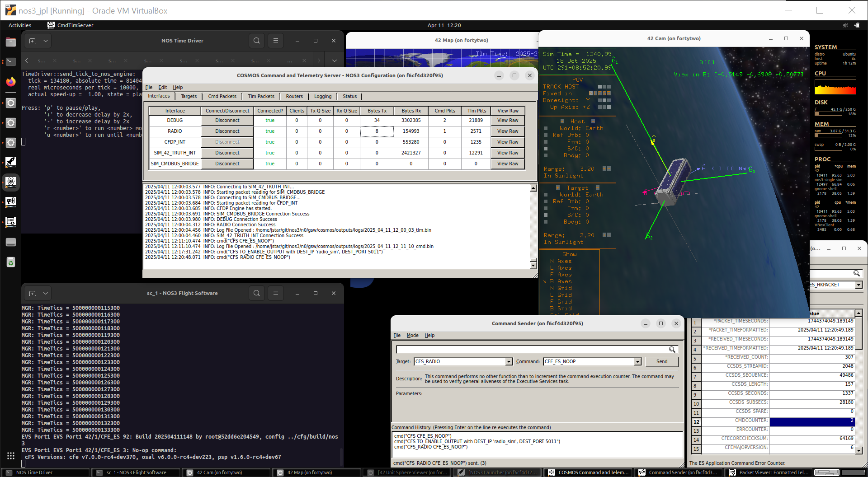The height and width of the screenshot is (477, 868).
Task: Open the Show Applications grid
Action: point(11,456)
